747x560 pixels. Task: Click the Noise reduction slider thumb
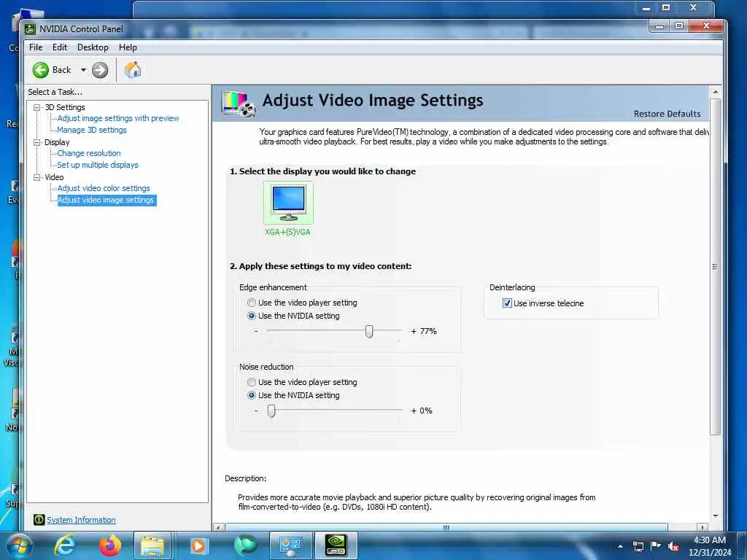(271, 411)
